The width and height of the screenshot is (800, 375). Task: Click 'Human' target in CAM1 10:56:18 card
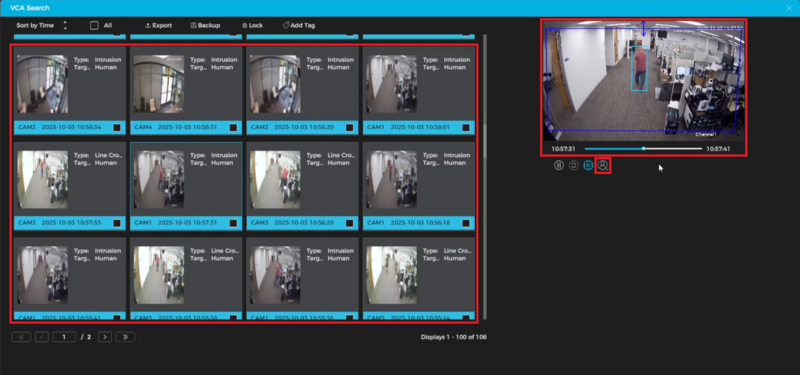(455, 163)
